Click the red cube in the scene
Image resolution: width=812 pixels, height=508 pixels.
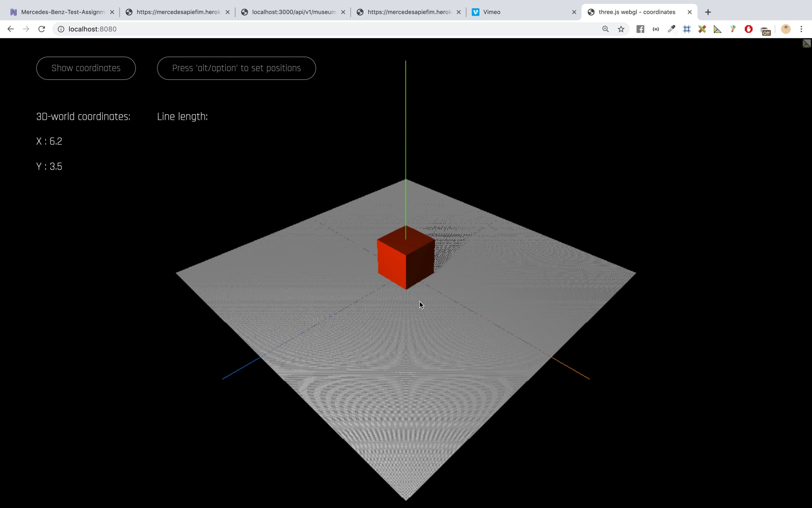coord(406,258)
